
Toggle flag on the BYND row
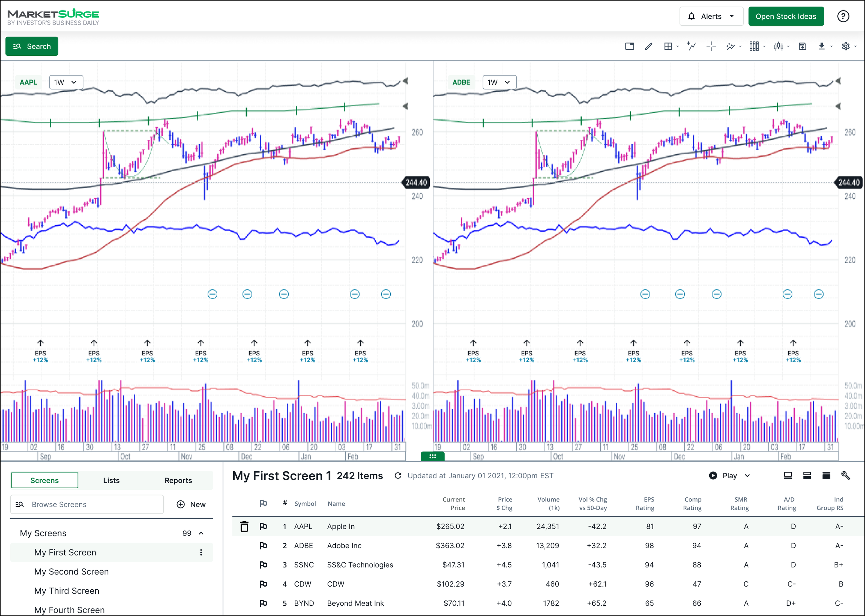coord(263,603)
